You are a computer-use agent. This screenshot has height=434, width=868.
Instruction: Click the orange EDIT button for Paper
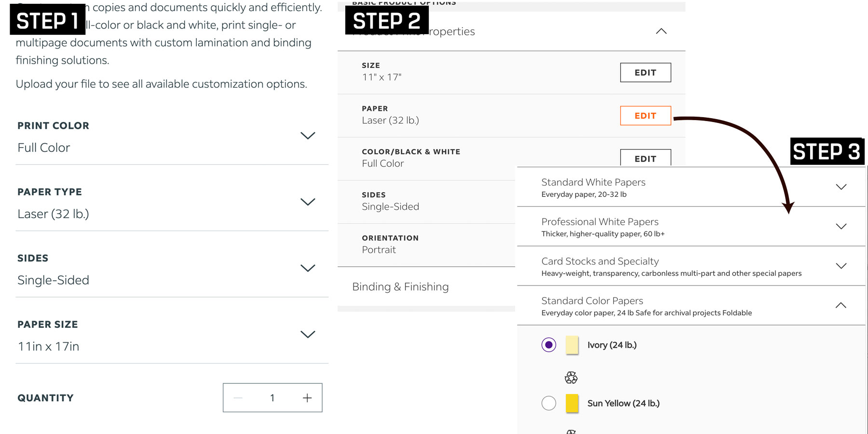645,116
